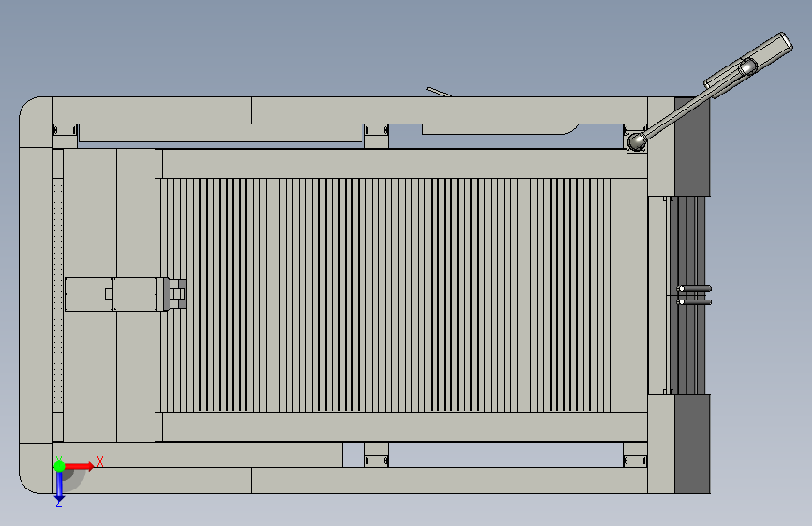Select the small sphere on the lever handle
The image size is (812, 526).
pos(747,66)
